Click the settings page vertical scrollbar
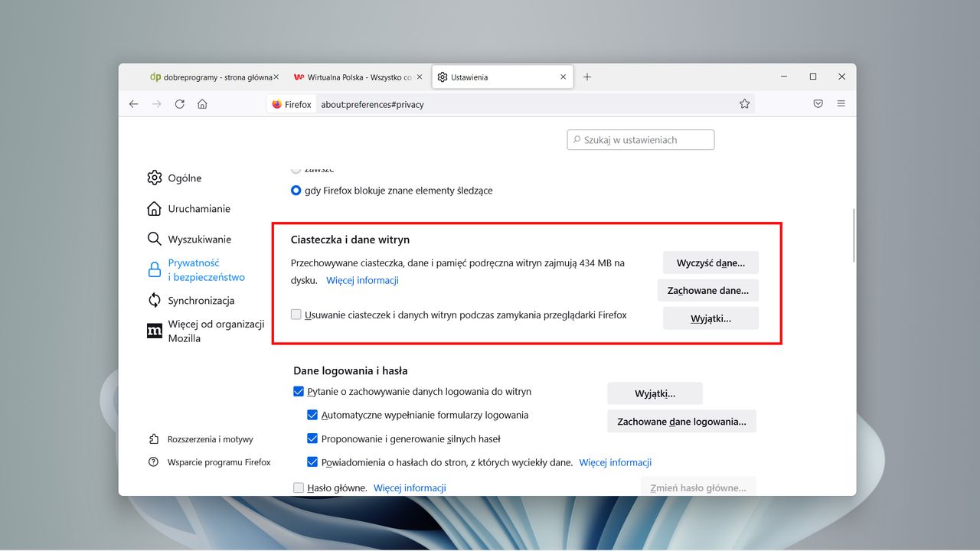The image size is (980, 551). (x=854, y=236)
